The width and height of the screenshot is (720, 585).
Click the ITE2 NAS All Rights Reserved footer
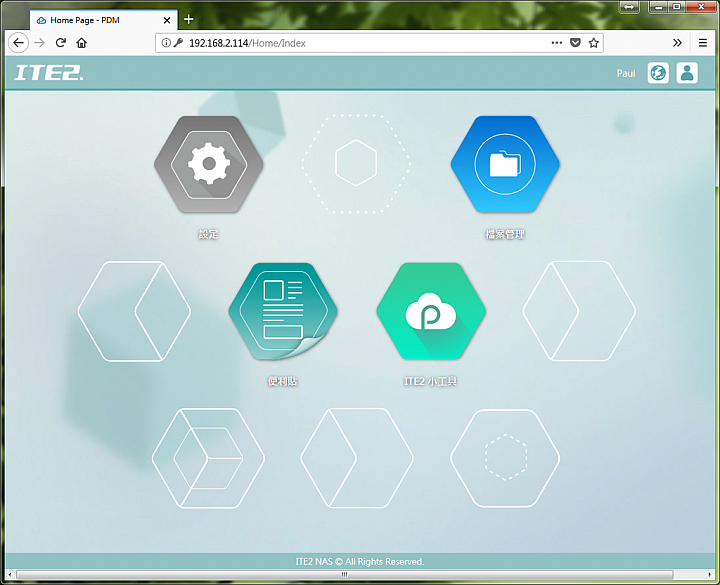click(360, 562)
